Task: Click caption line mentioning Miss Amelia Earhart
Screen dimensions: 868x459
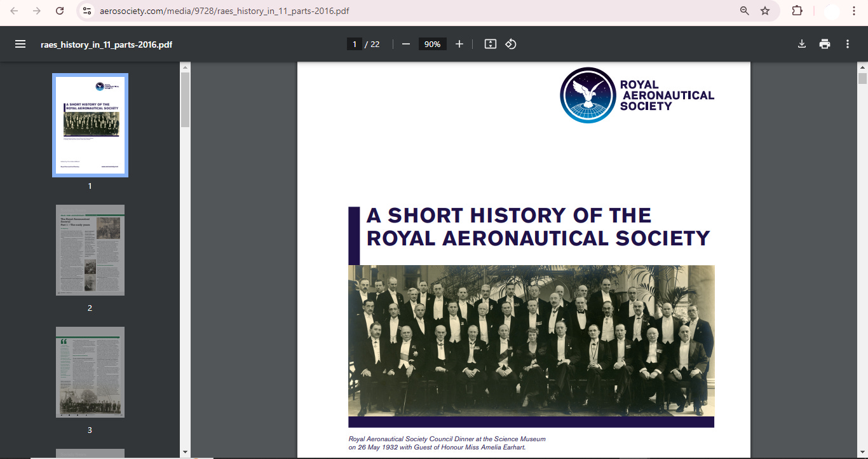Action: click(x=437, y=448)
